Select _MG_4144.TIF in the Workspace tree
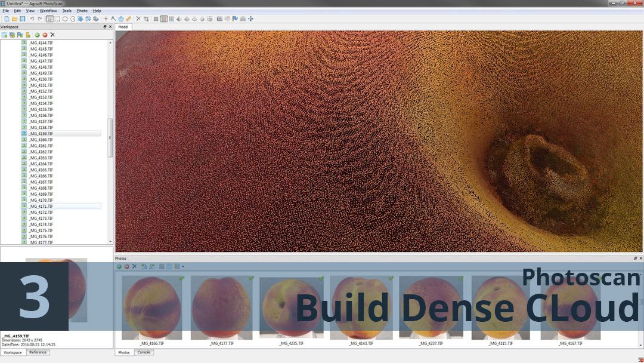 [x=41, y=43]
